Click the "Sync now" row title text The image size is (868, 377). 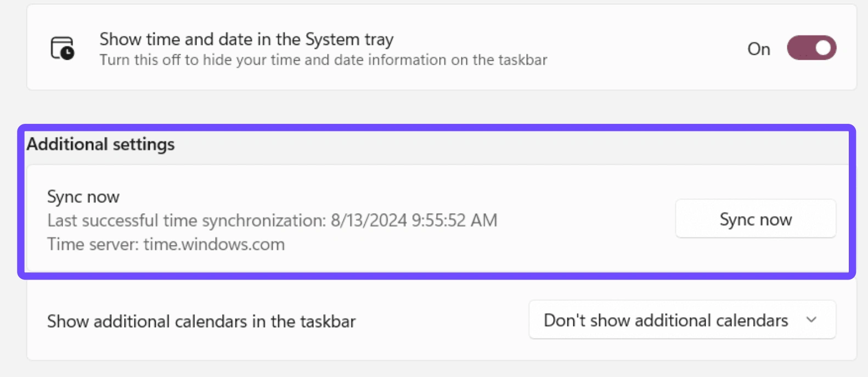point(83,197)
